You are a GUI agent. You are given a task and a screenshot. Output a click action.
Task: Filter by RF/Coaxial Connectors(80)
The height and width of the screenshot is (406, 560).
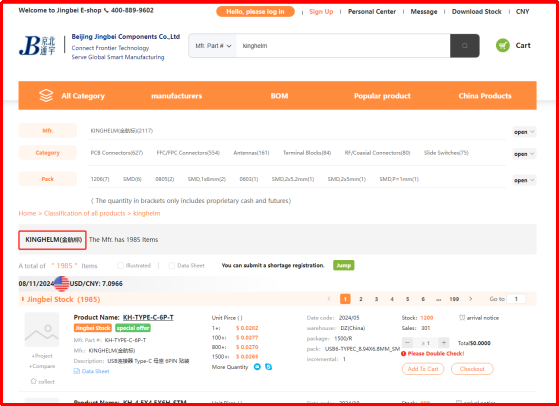point(378,153)
